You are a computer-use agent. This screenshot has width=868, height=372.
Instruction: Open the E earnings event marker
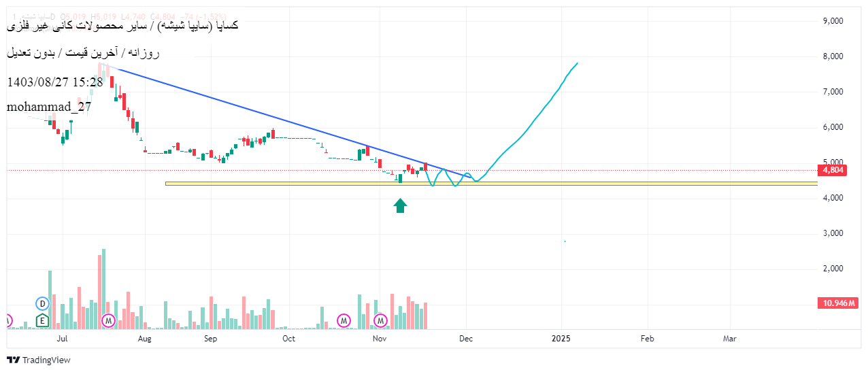43,320
